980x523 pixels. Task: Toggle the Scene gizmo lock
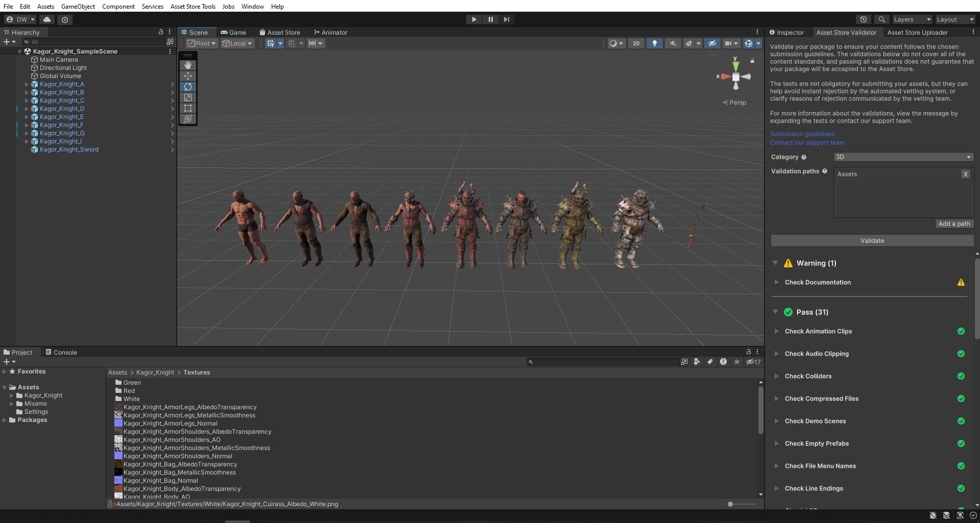pos(752,61)
